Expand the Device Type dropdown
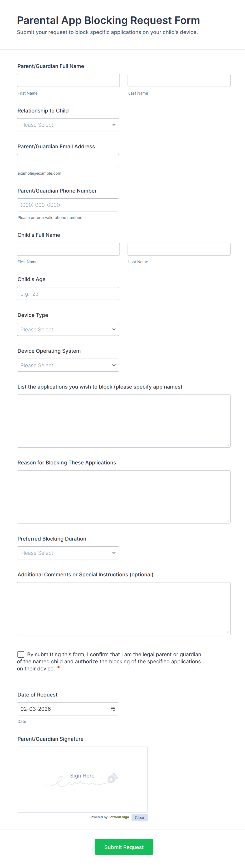Image resolution: width=245 pixels, height=868 pixels. (68, 329)
